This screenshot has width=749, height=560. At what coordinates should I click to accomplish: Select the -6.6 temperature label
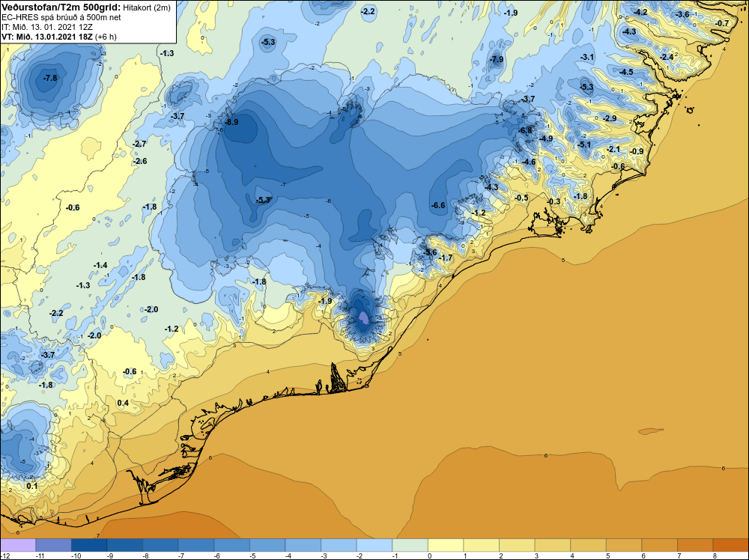pyautogui.click(x=438, y=205)
